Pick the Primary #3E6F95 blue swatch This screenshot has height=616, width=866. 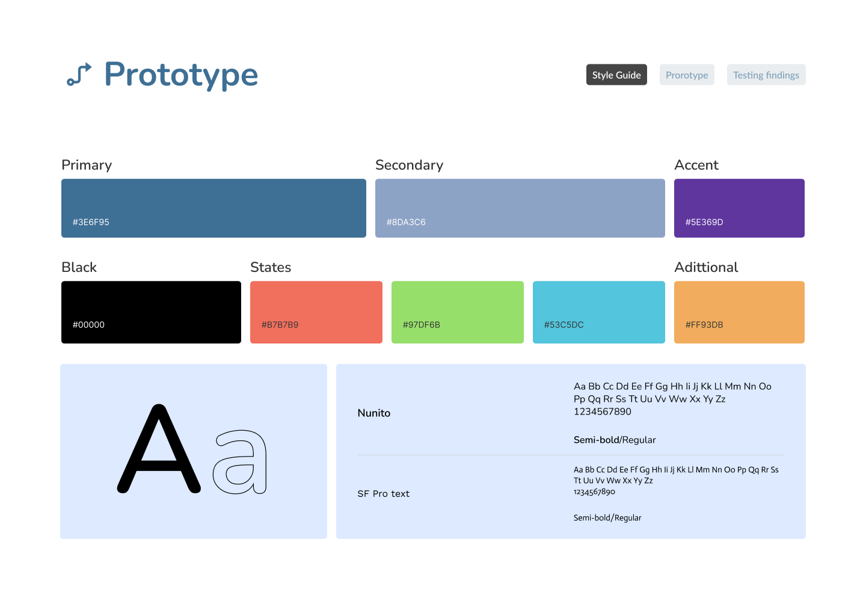(213, 208)
